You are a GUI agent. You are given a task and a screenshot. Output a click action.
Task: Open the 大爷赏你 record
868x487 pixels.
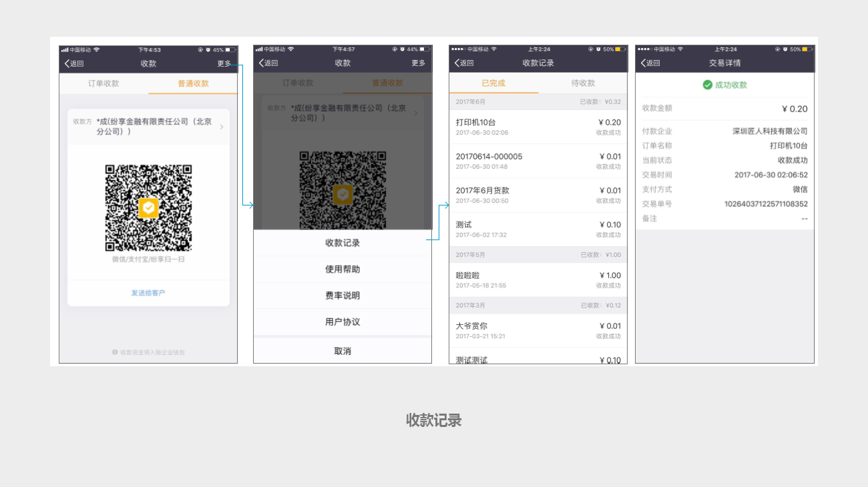pyautogui.click(x=538, y=330)
